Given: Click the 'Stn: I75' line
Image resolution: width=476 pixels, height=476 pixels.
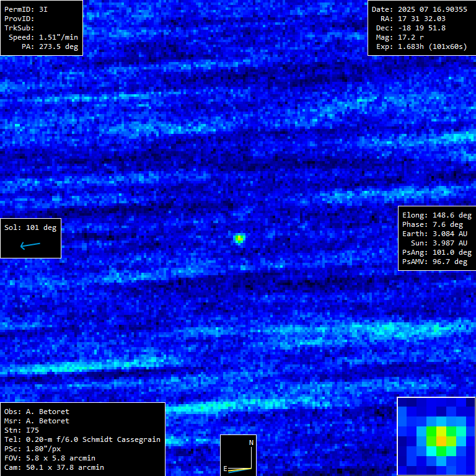Looking at the screenshot, I should (22, 431).
